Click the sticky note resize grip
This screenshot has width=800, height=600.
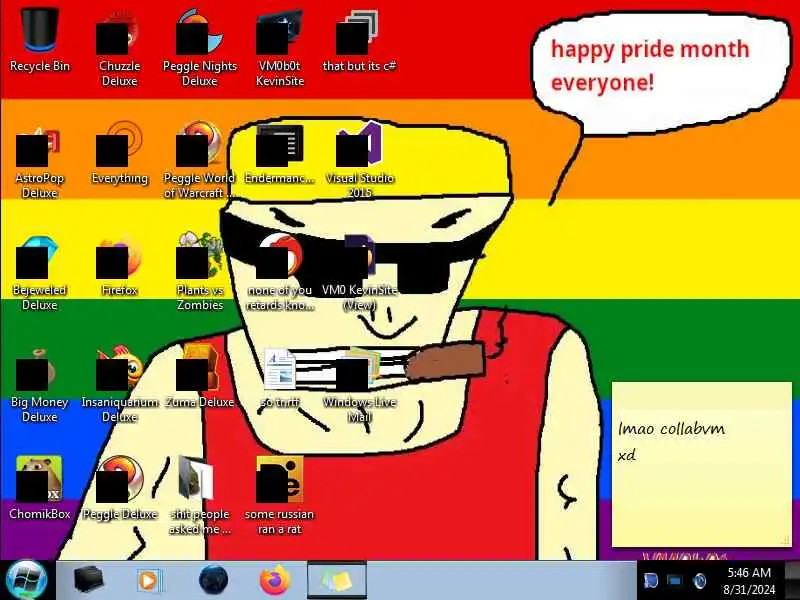click(786, 540)
